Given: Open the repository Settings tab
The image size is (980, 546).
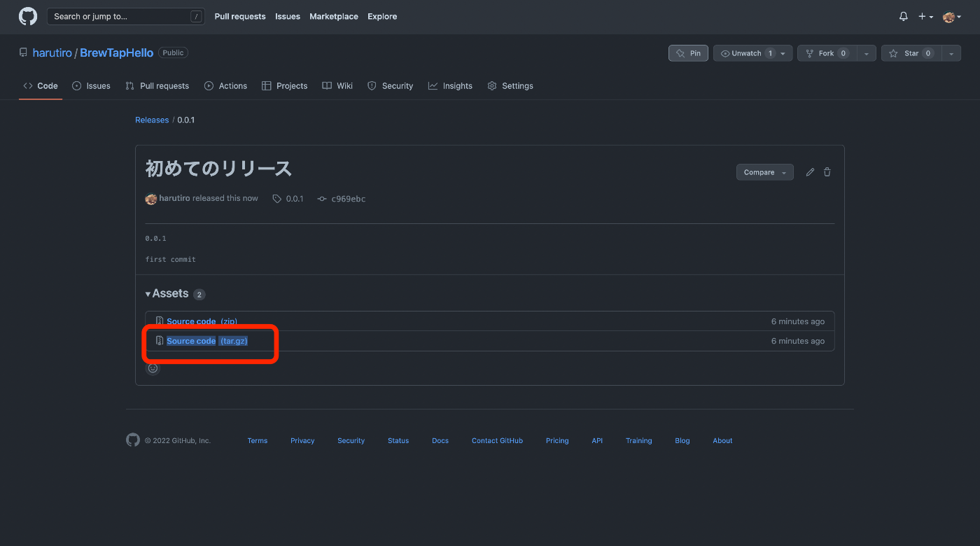Looking at the screenshot, I should (510, 86).
